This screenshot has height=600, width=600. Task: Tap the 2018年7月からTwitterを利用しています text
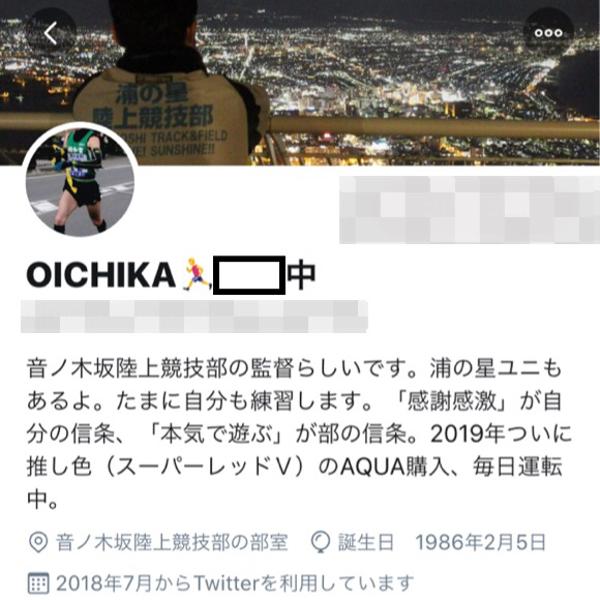pos(235,584)
